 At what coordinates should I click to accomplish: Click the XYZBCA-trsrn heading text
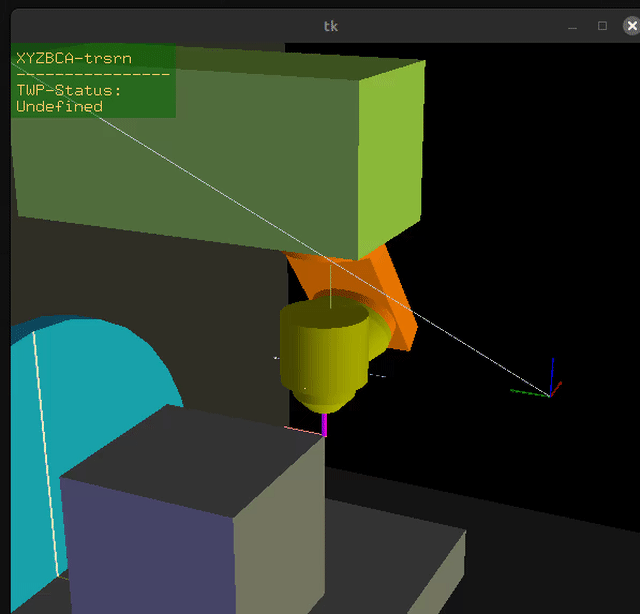[x=74, y=58]
